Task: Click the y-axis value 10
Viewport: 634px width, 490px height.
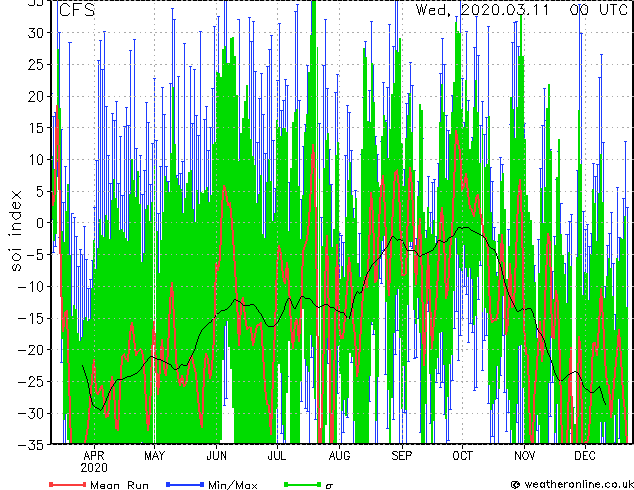Action: (37, 160)
